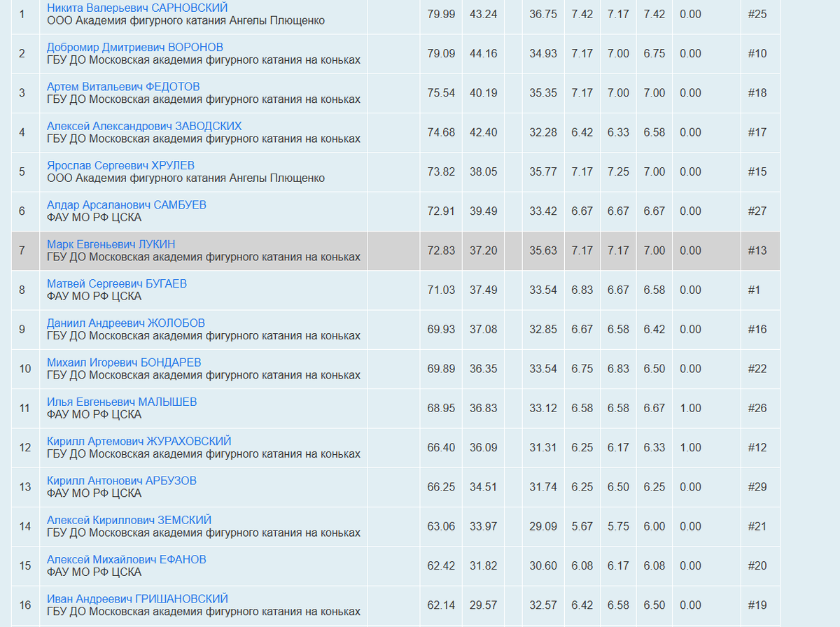Click technical score 29.57
This screenshot has height=627, width=840.
484,605
